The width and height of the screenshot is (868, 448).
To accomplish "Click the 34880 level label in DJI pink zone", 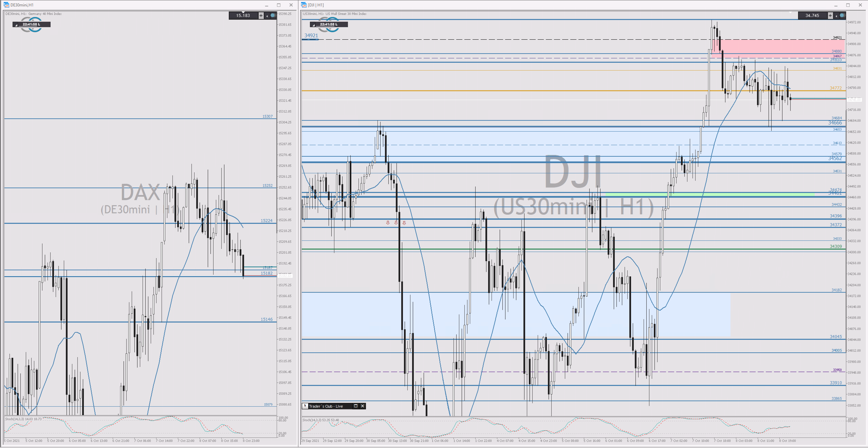I will pyautogui.click(x=837, y=52).
